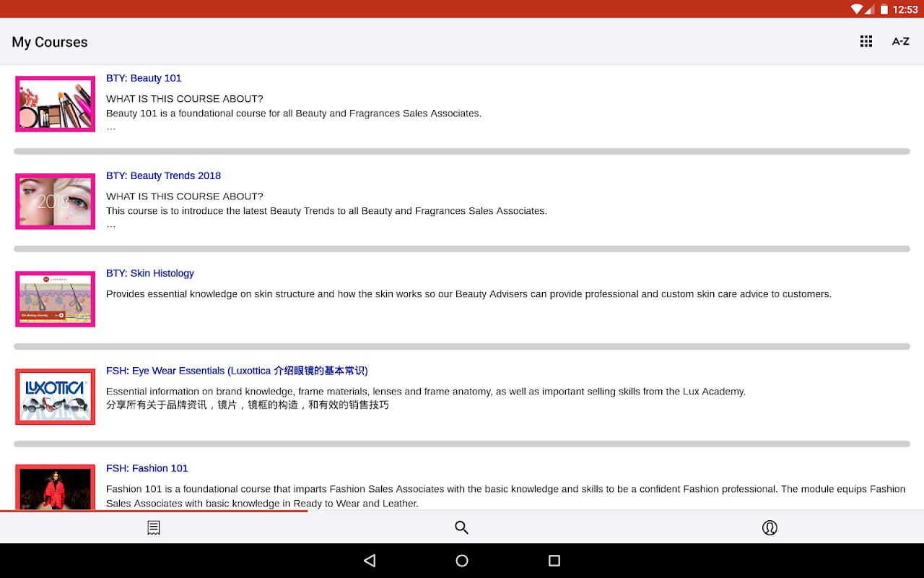The width and height of the screenshot is (924, 578).
Task: Click the 'Essential information on brand knowledge' description
Action: 426,392
